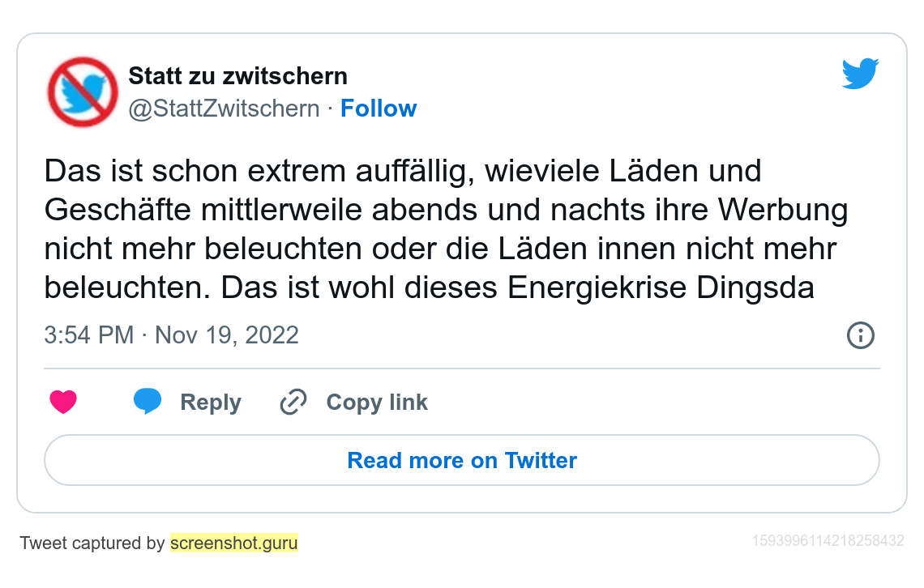This screenshot has width=924, height=588.
Task: Like the tweet with the heart icon
Action: (x=63, y=403)
